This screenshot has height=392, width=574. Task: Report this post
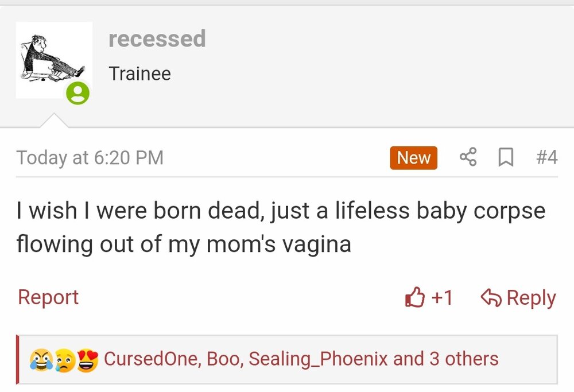[48, 297]
